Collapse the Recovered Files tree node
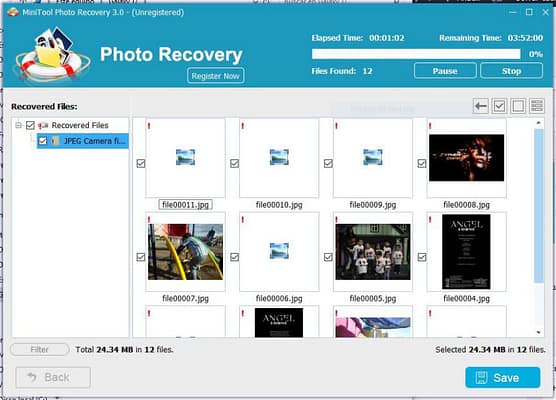 pos(18,125)
